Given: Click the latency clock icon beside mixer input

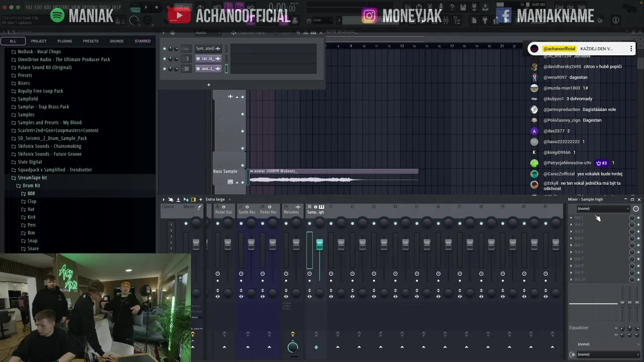Looking at the screenshot, I should tap(636, 209).
